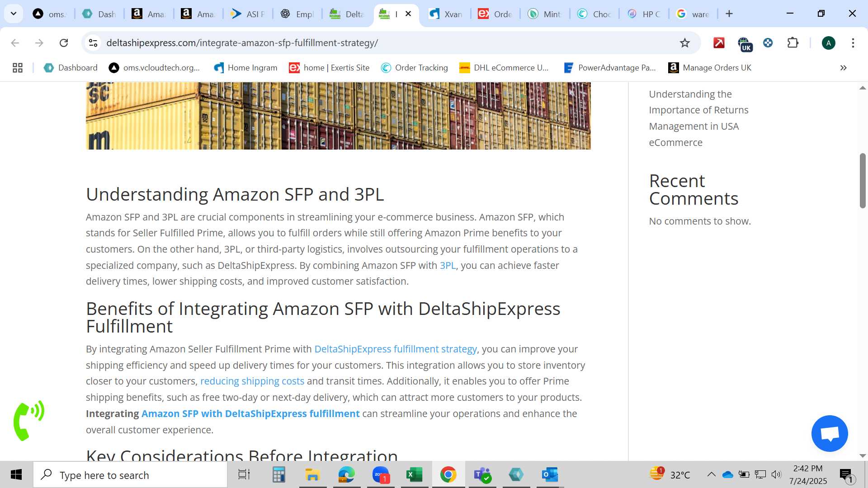The height and width of the screenshot is (488, 868).
Task: Open the blue circular extension icon
Action: (768, 43)
